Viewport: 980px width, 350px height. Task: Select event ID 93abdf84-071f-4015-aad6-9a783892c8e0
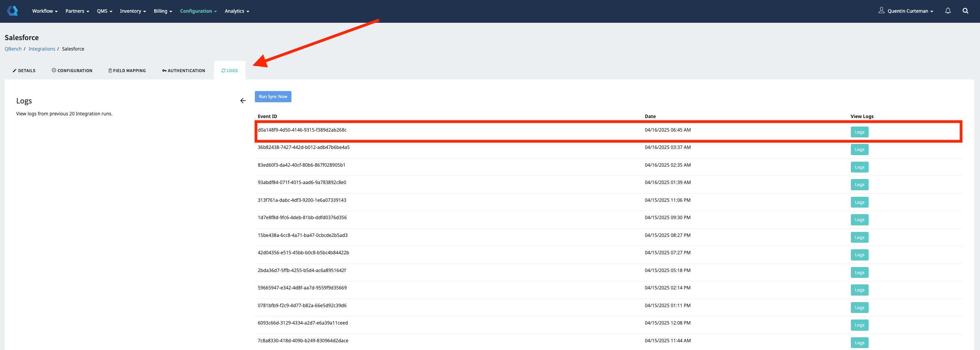tap(302, 183)
